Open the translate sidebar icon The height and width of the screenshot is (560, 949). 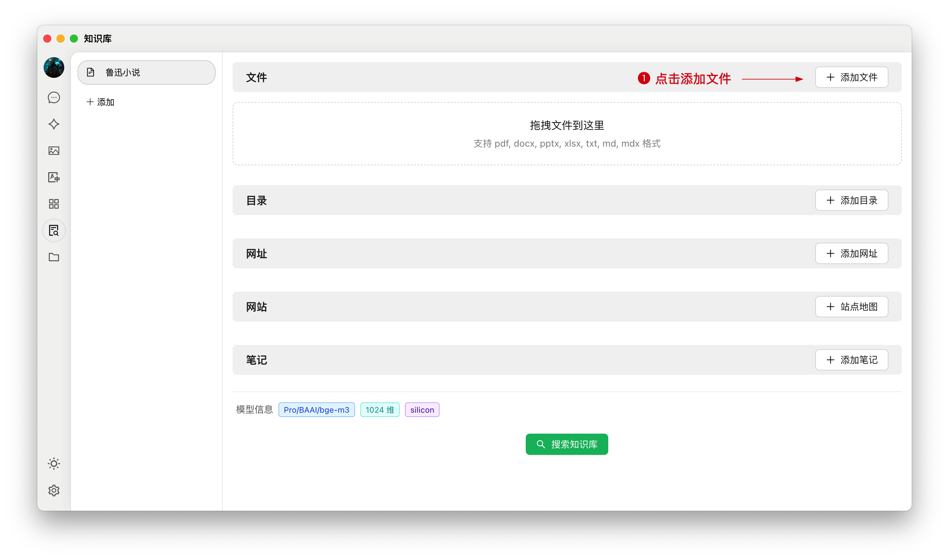54,177
